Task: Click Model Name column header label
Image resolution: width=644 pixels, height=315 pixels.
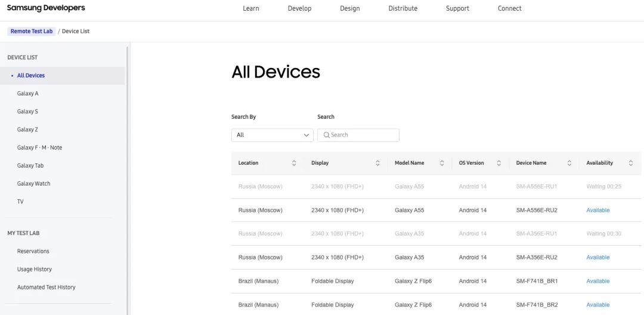Action: pyautogui.click(x=410, y=163)
